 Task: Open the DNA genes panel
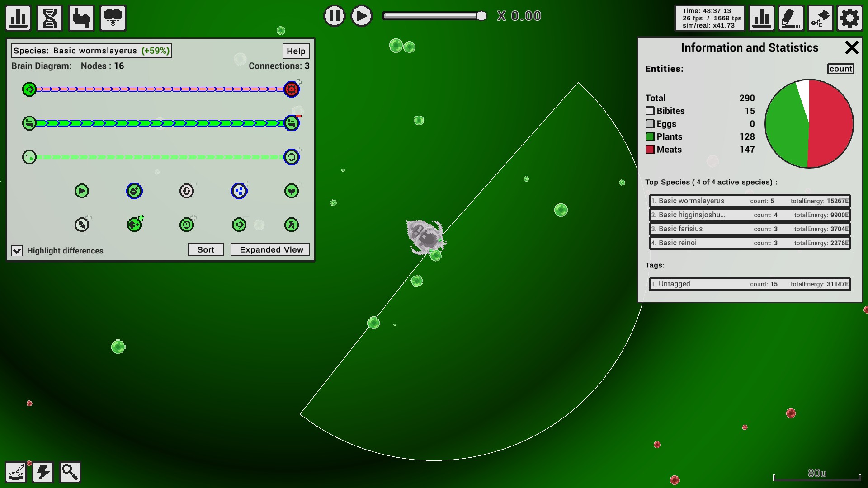50,18
